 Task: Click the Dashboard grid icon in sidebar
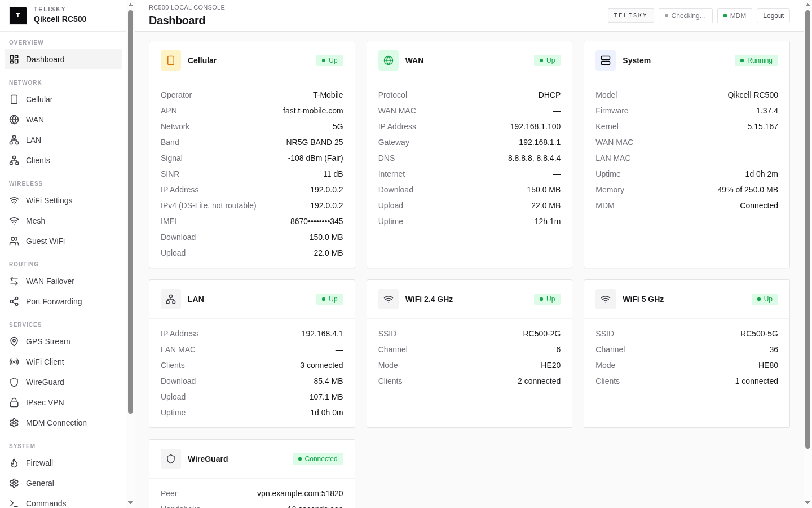14,59
